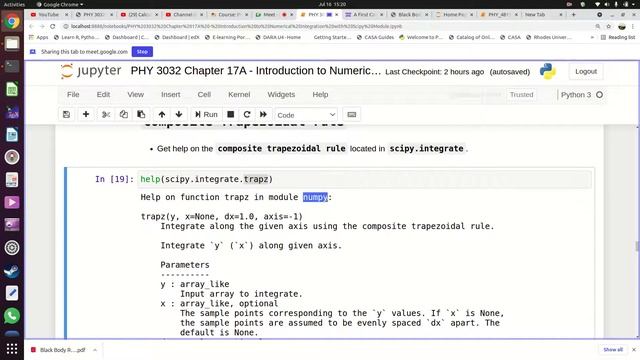
Task: Click the notebook vertical scrollbar
Action: (637, 246)
